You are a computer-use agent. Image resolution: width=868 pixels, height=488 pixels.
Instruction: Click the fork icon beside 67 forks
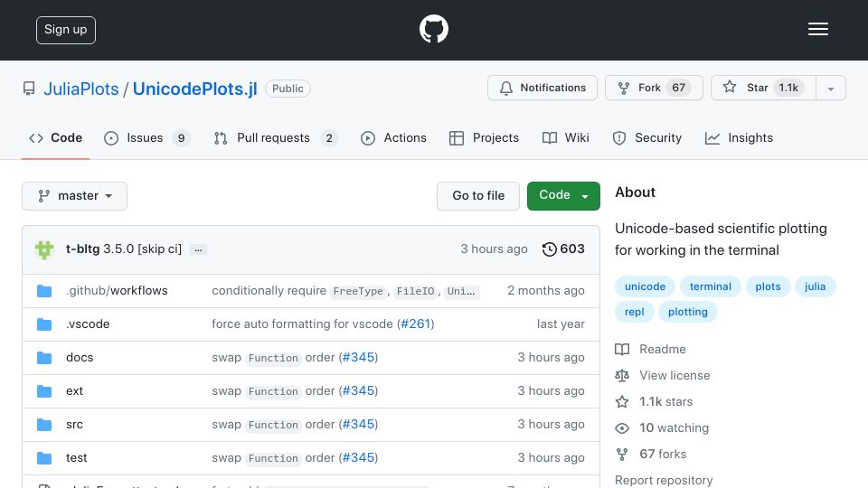(622, 455)
